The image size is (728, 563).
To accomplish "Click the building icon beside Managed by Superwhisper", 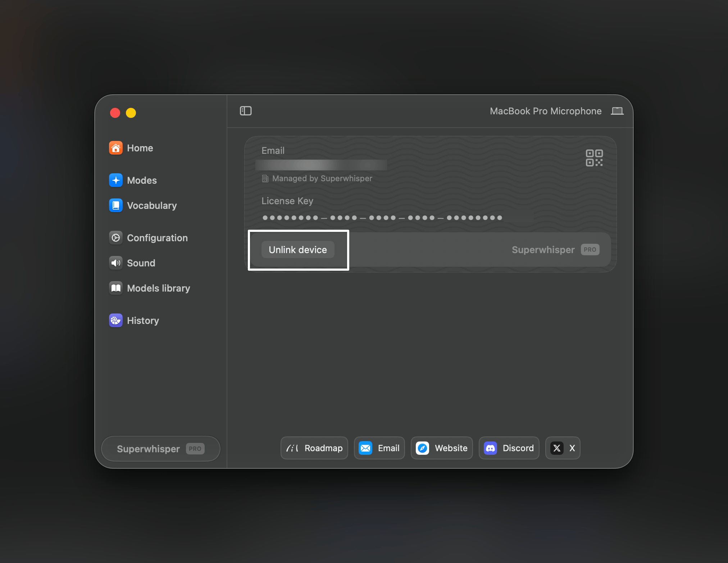I will (265, 179).
